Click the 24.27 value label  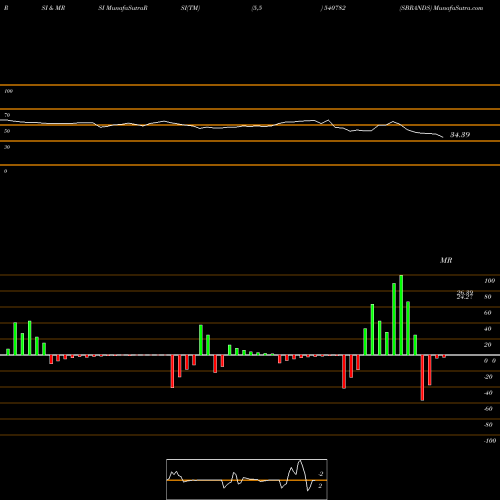pyautogui.click(x=465, y=297)
